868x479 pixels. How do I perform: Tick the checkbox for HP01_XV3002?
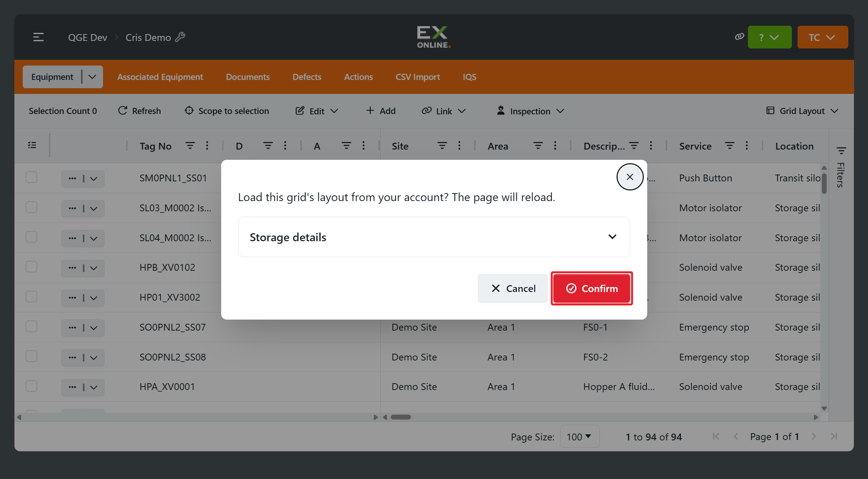tap(31, 296)
